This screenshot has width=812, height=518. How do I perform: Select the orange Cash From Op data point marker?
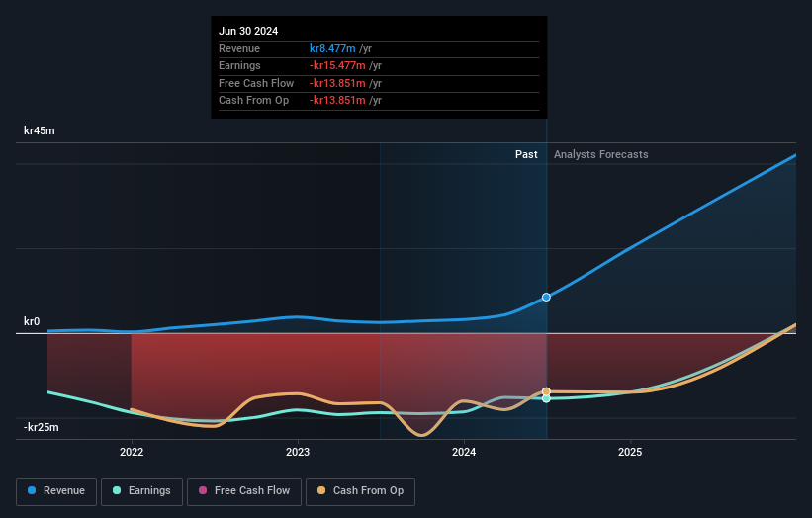click(x=546, y=391)
